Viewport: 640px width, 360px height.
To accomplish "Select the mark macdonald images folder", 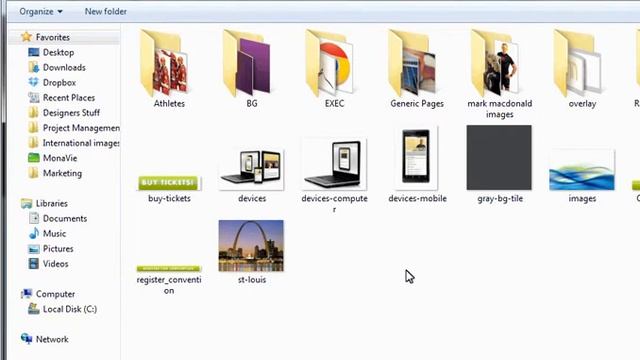I will pyautogui.click(x=500, y=73).
